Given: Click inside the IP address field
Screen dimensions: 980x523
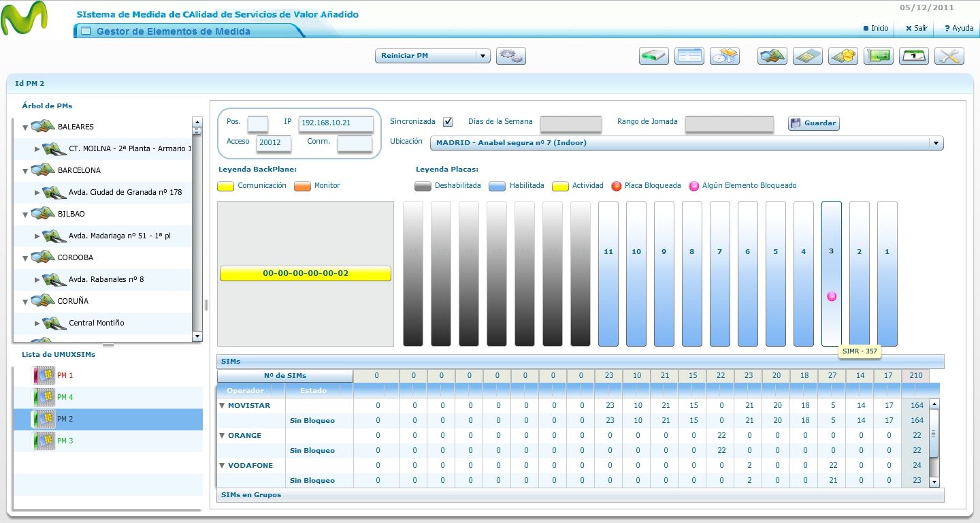Looking at the screenshot, I should tap(336, 123).
